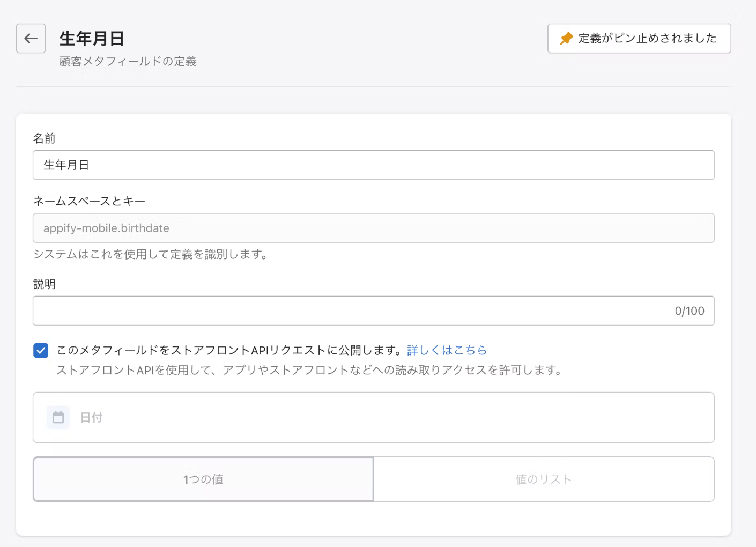Click the 名前 field containing 生年月日
Image resolution: width=756 pixels, height=547 pixels.
click(x=373, y=165)
